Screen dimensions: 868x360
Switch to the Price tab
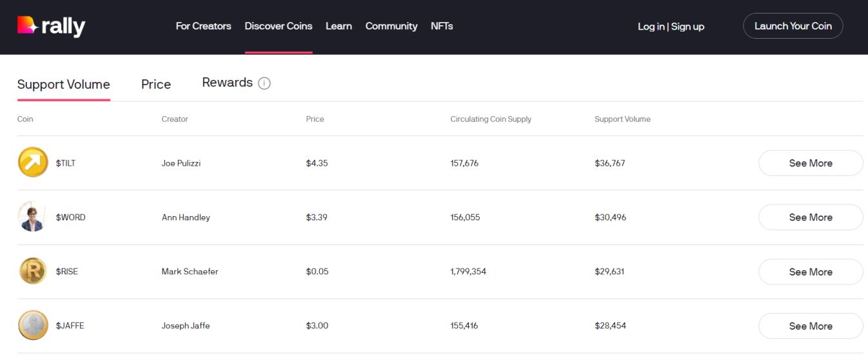click(156, 85)
